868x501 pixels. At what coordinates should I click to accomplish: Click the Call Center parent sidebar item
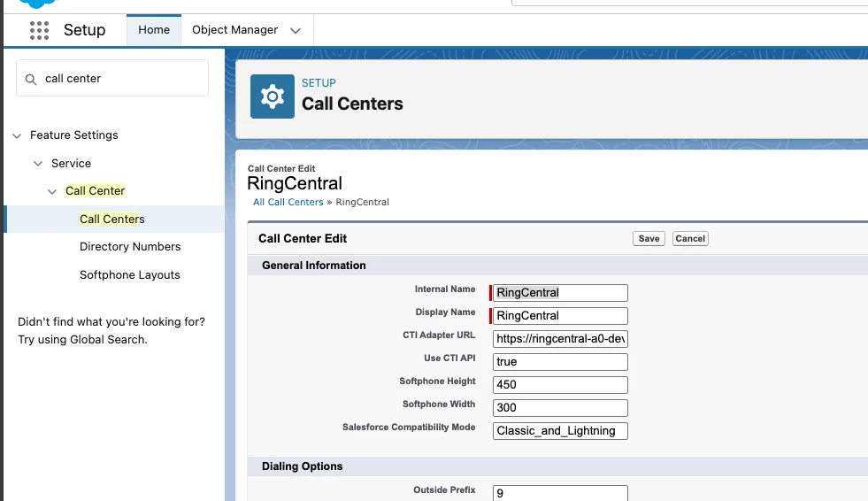point(95,190)
